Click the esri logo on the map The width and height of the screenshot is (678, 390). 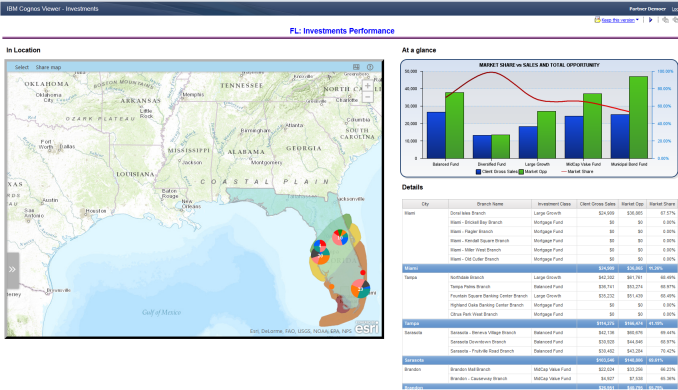click(367, 328)
